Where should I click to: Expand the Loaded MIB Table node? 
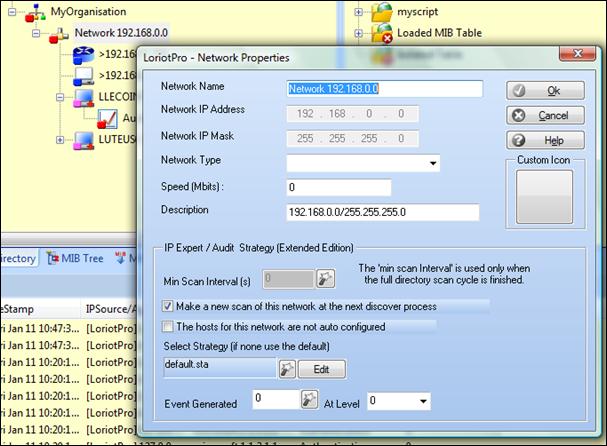pos(358,33)
